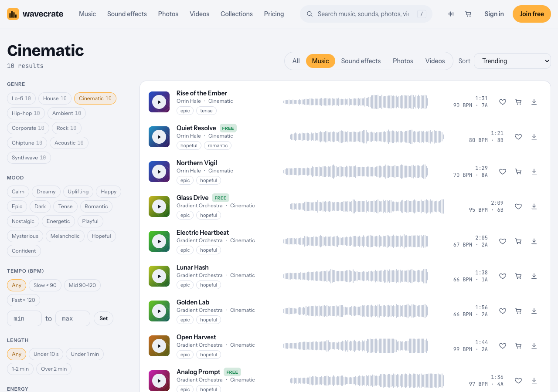This screenshot has width=558, height=392.
Task: Open the audio waveform icon in header
Action: [451, 14]
